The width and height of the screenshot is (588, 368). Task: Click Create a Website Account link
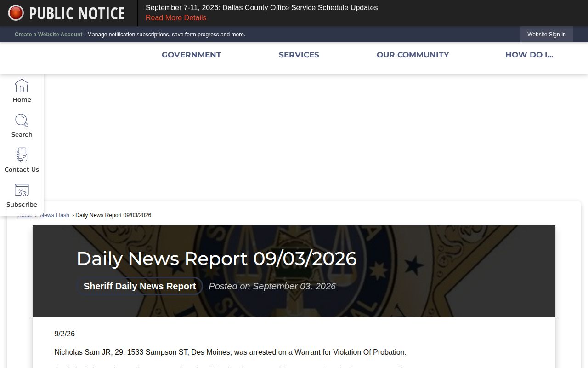click(x=48, y=34)
